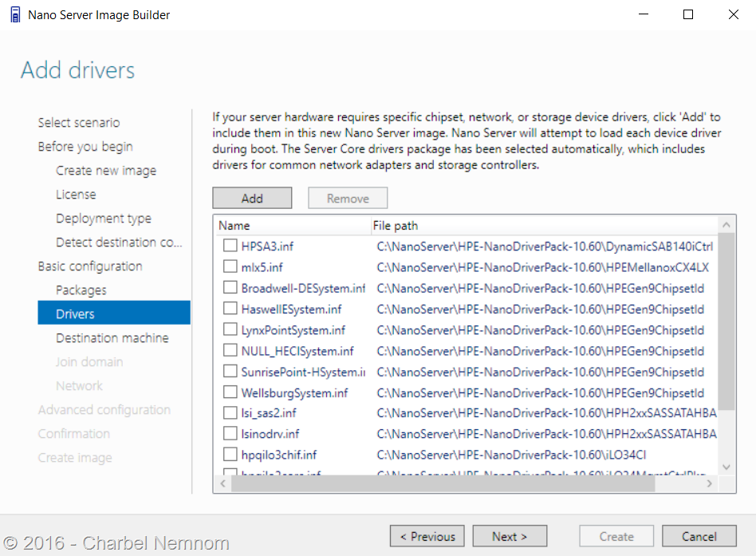Click the scroll right arrow of driver list

[709, 483]
